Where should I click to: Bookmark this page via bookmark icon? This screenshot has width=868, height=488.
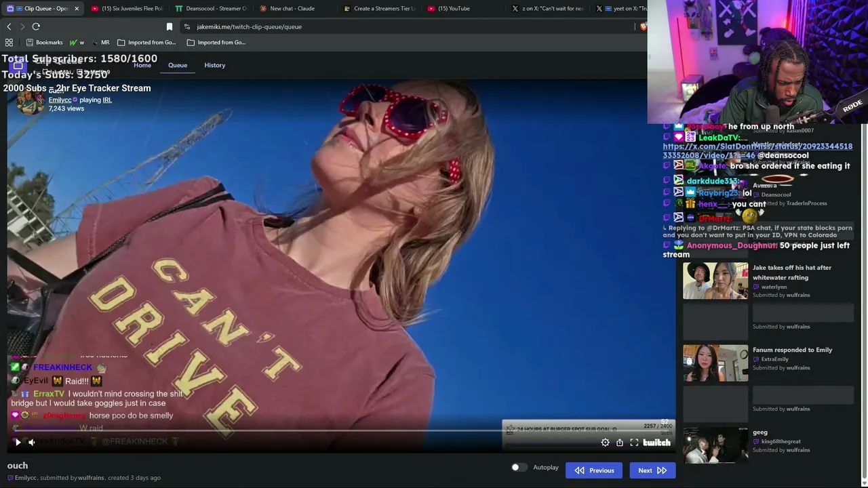tap(170, 26)
